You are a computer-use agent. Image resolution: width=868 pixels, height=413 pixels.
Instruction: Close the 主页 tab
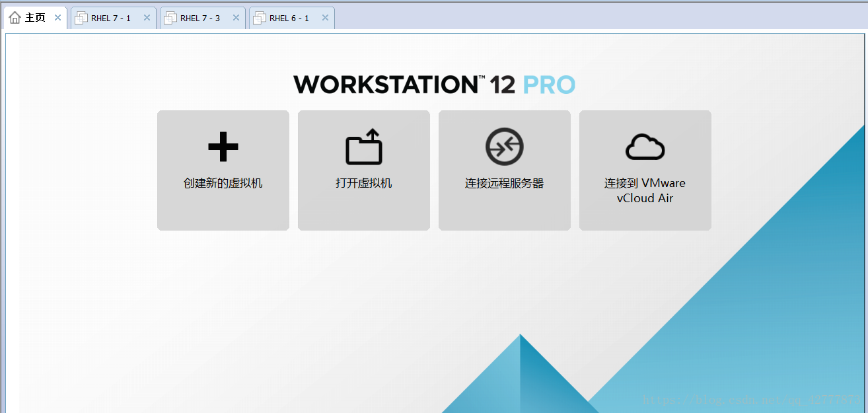[x=57, y=18]
